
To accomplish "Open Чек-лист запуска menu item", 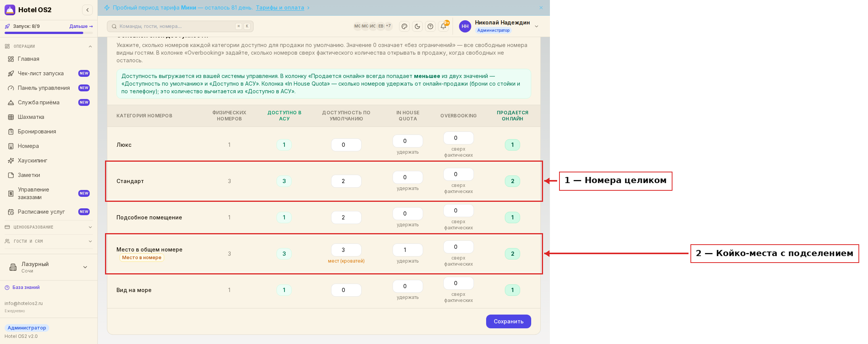I will (x=48, y=73).
